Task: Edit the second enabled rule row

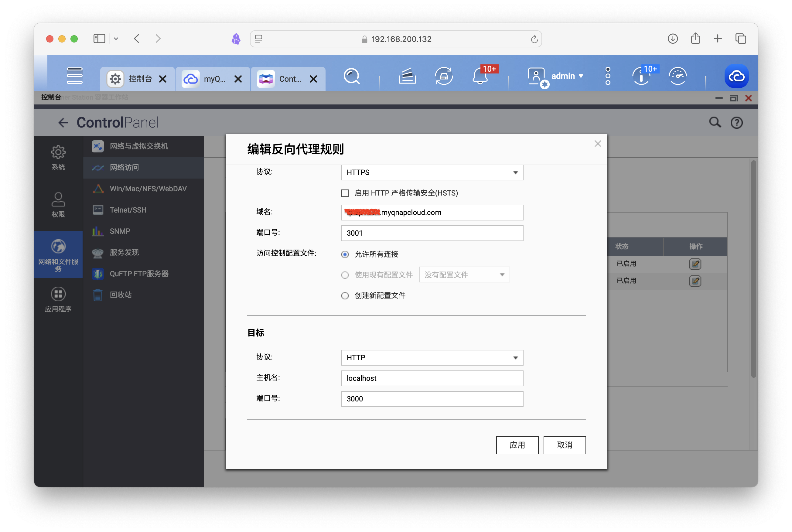Action: (x=695, y=281)
